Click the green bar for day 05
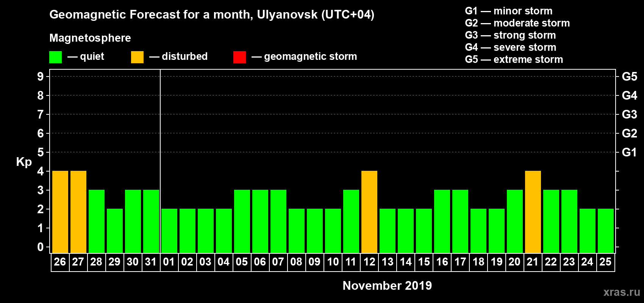 242,222
